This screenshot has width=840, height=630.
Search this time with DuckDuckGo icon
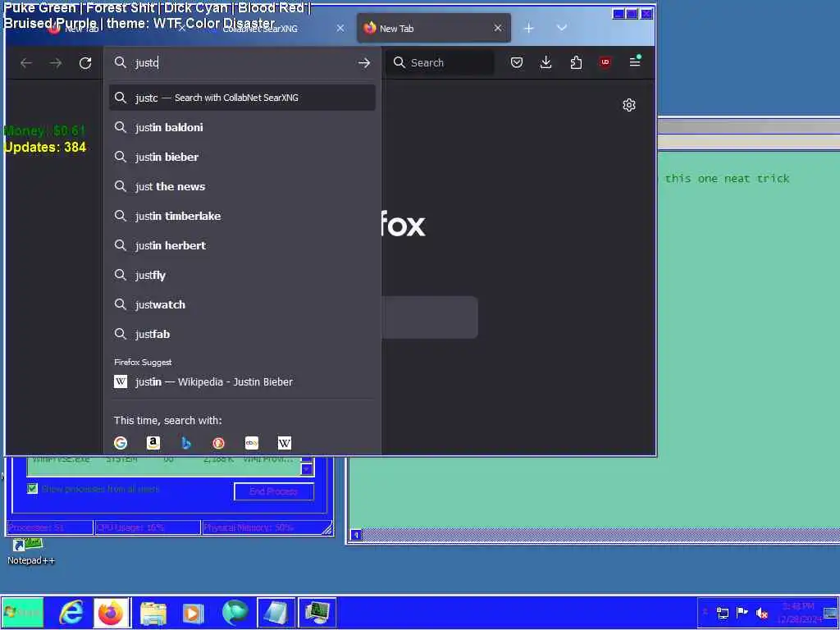[x=218, y=443]
